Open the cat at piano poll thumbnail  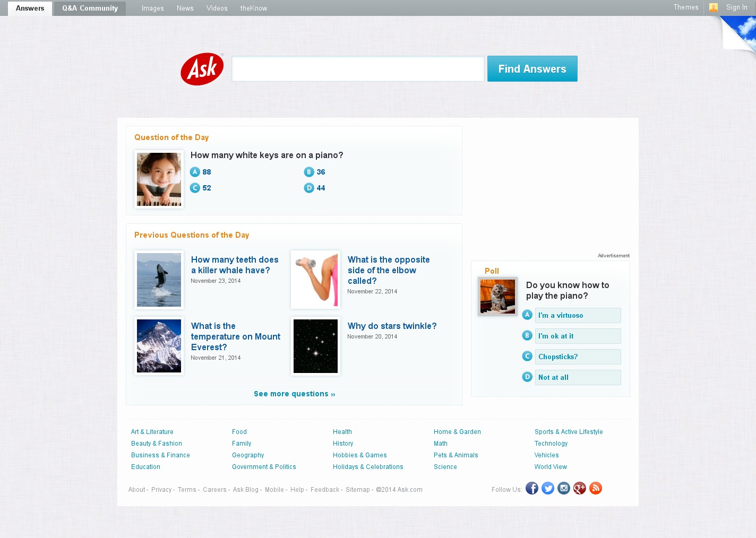pyautogui.click(x=497, y=297)
